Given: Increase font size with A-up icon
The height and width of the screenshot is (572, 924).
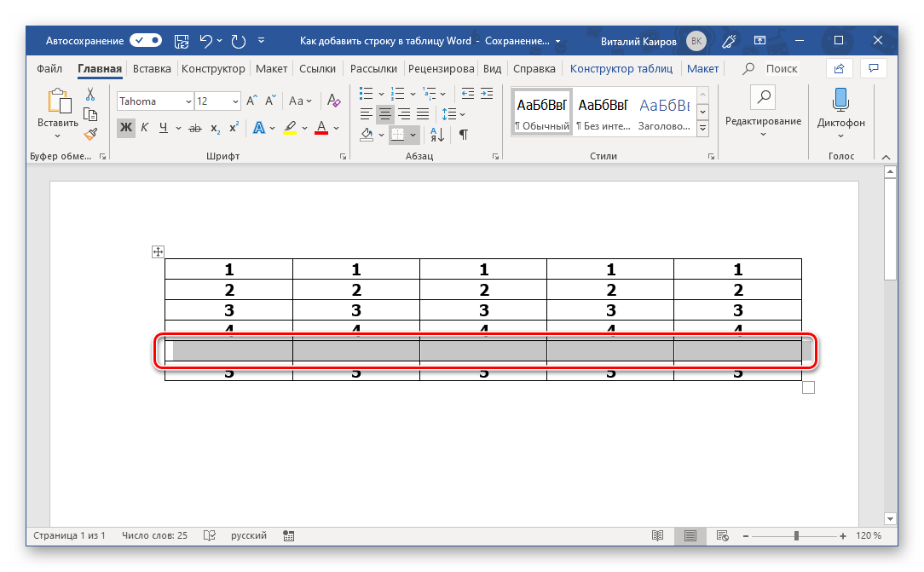Looking at the screenshot, I should coord(251,101).
